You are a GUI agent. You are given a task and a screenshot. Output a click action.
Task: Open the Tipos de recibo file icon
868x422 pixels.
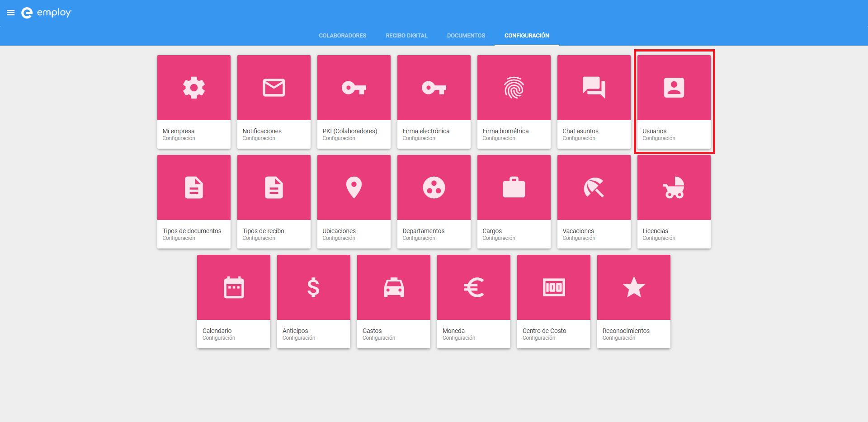(274, 188)
